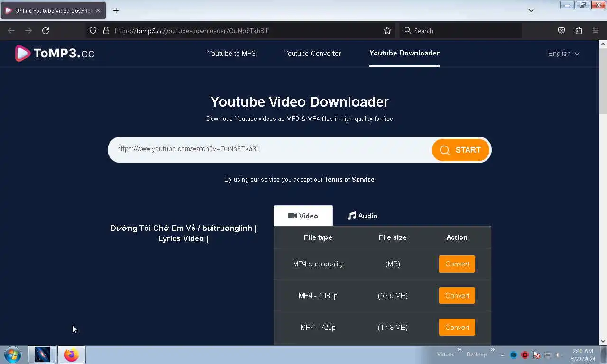
Task: Convert MP4 - 720p file
Action: tap(457, 328)
